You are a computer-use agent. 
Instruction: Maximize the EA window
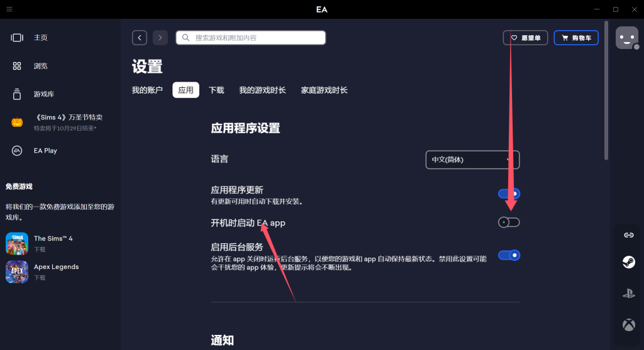coord(616,9)
